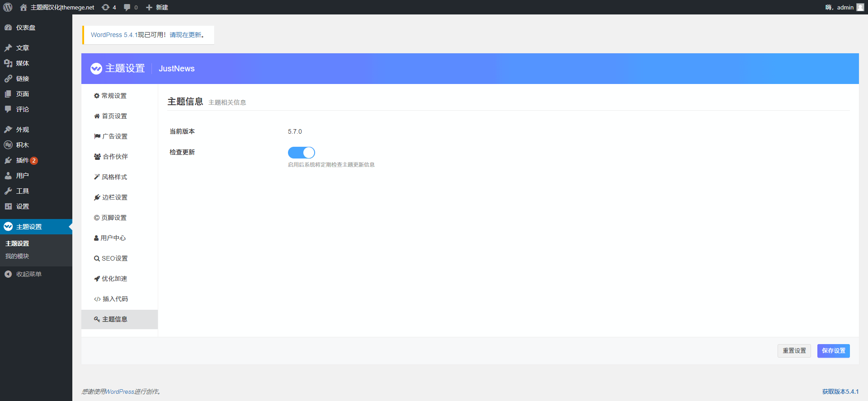Click the 工具 wrench icon
This screenshot has height=401, width=868.
coord(8,191)
